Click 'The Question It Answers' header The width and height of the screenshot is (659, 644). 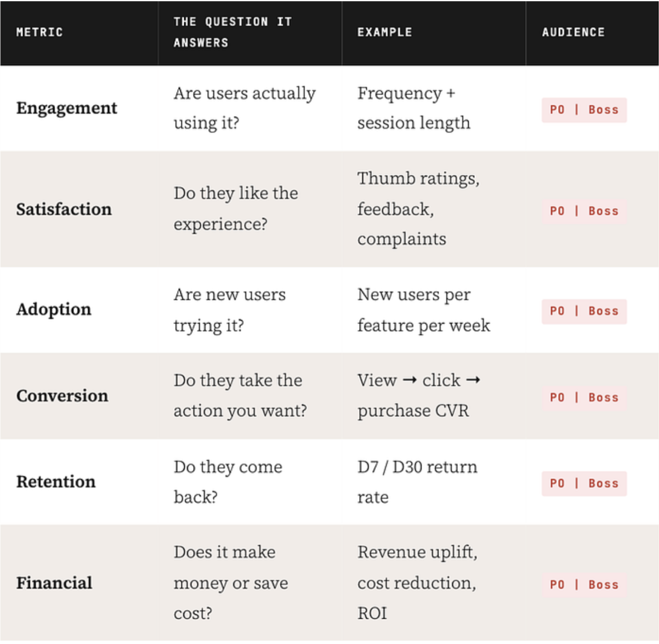(232, 32)
